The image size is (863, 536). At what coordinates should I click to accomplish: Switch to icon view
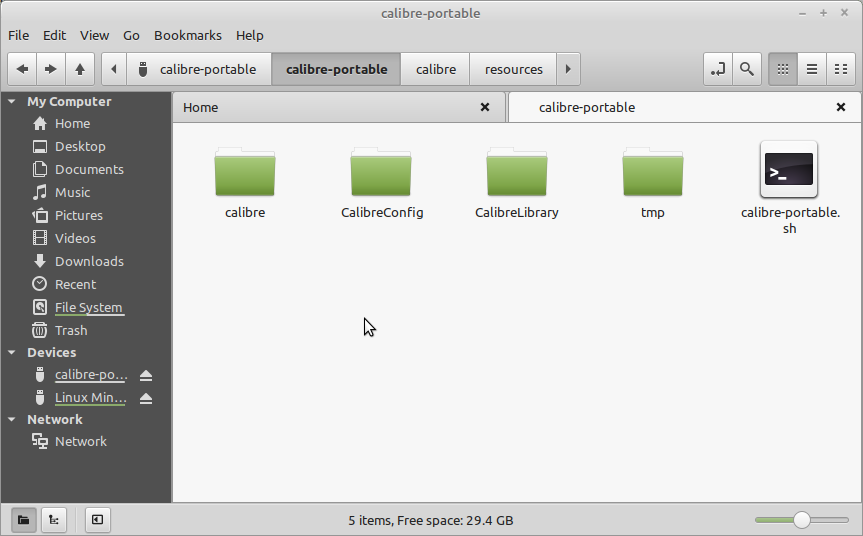[x=783, y=69]
